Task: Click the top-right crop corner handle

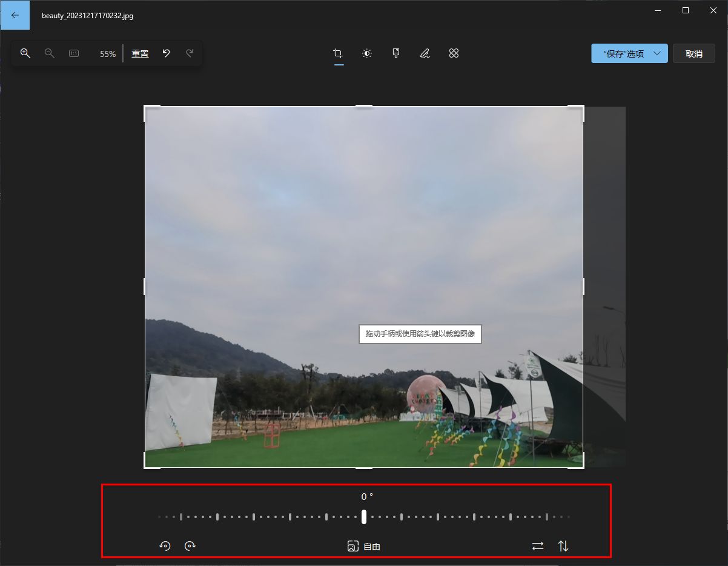Action: (x=583, y=107)
